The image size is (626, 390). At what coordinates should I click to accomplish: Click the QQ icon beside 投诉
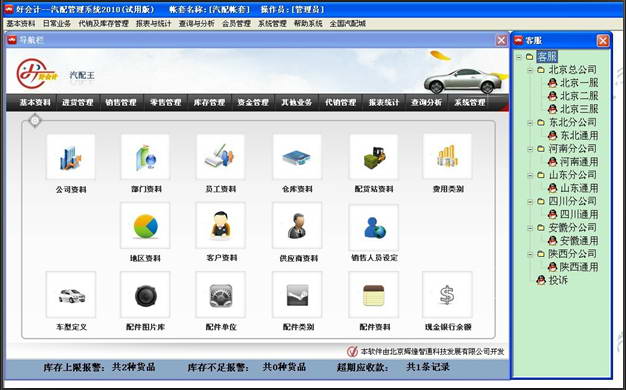pyautogui.click(x=541, y=280)
